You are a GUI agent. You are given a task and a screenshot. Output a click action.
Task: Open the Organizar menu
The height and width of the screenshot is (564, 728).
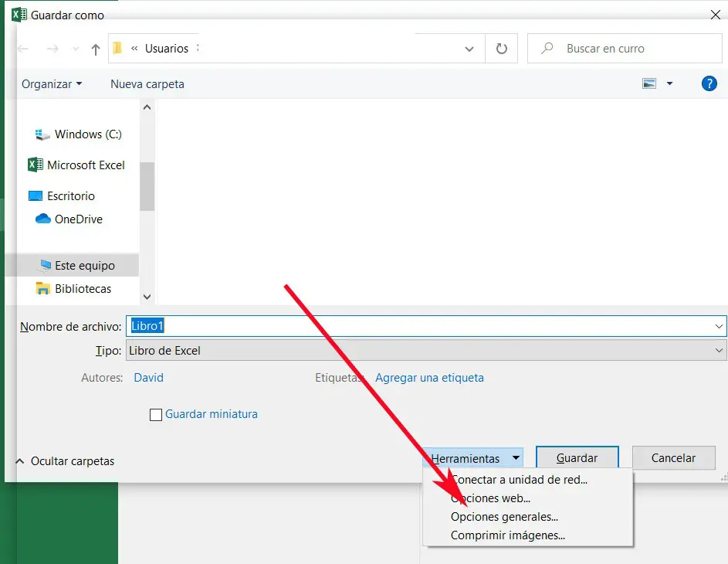pos(52,84)
